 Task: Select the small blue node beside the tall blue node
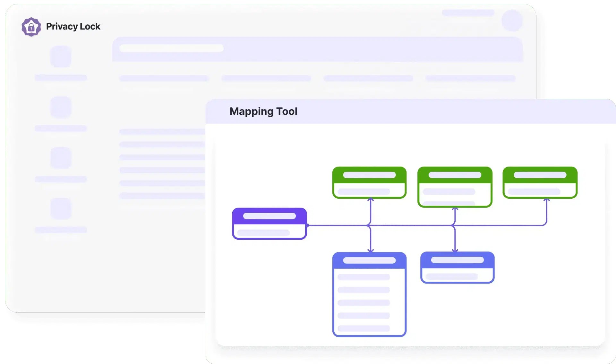tap(457, 268)
